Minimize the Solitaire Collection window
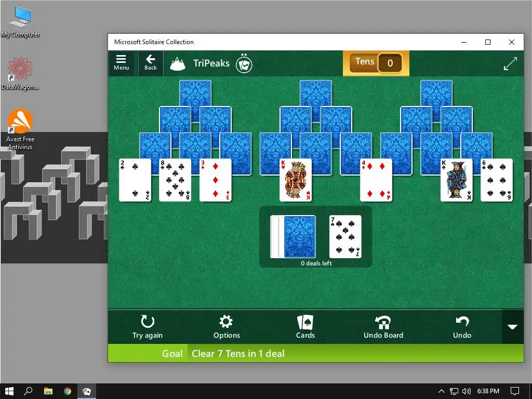The width and height of the screenshot is (532, 399). point(464,42)
